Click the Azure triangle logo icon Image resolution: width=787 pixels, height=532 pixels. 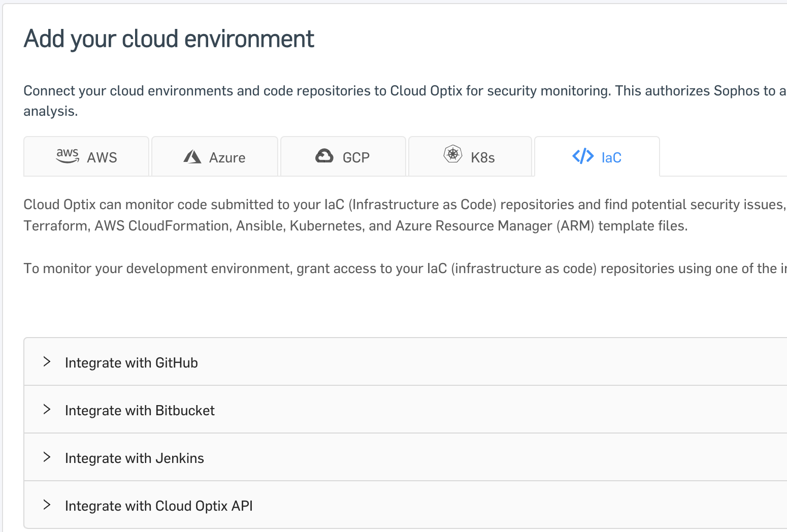pyautogui.click(x=193, y=156)
